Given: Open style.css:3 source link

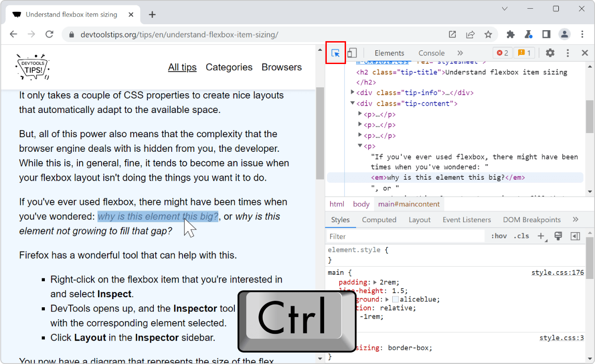Looking at the screenshot, I should click(x=562, y=338).
